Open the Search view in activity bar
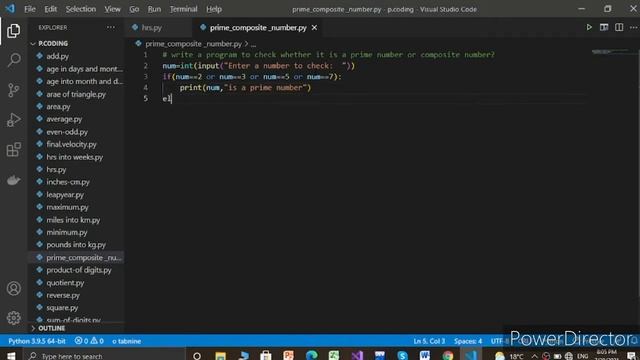Viewport: 640px width, 360px height. tap(13, 60)
